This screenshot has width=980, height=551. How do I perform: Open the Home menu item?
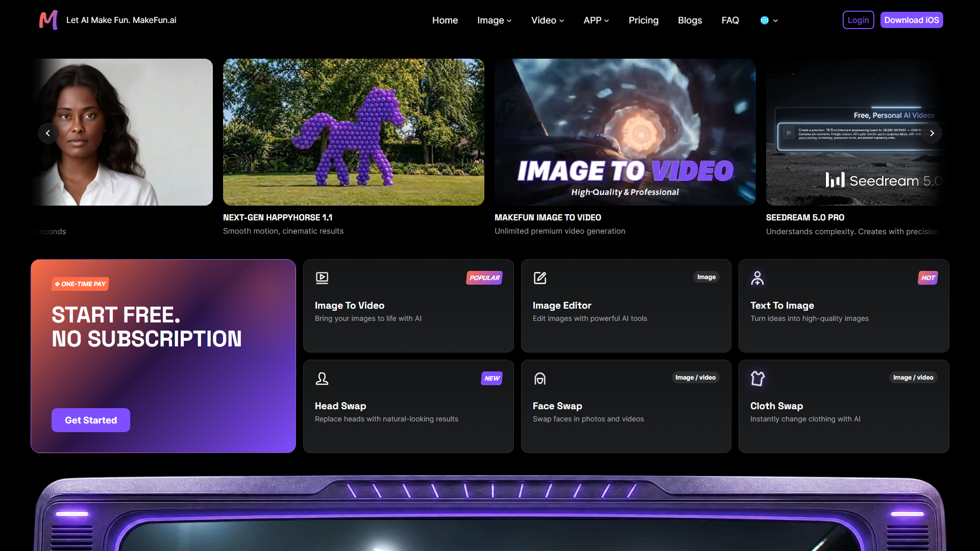(x=445, y=20)
